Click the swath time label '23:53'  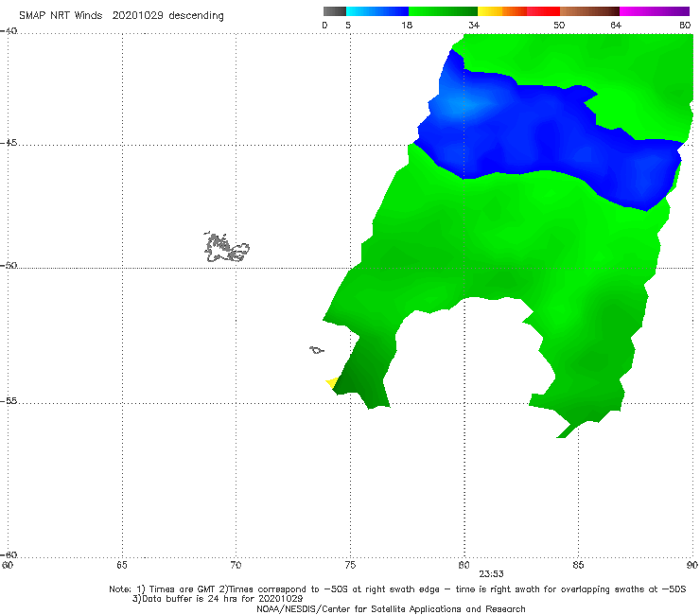pos(492,574)
